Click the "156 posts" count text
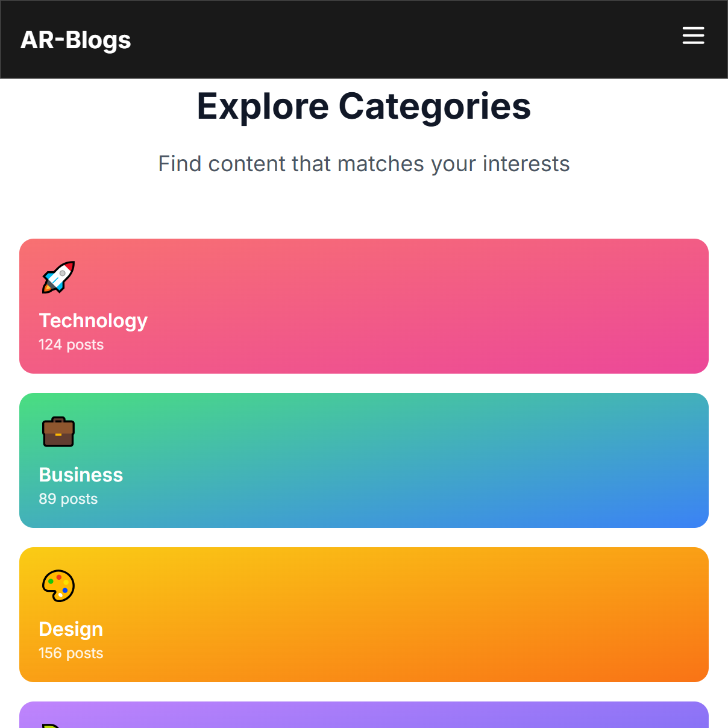This screenshot has height=728, width=728. point(71,653)
